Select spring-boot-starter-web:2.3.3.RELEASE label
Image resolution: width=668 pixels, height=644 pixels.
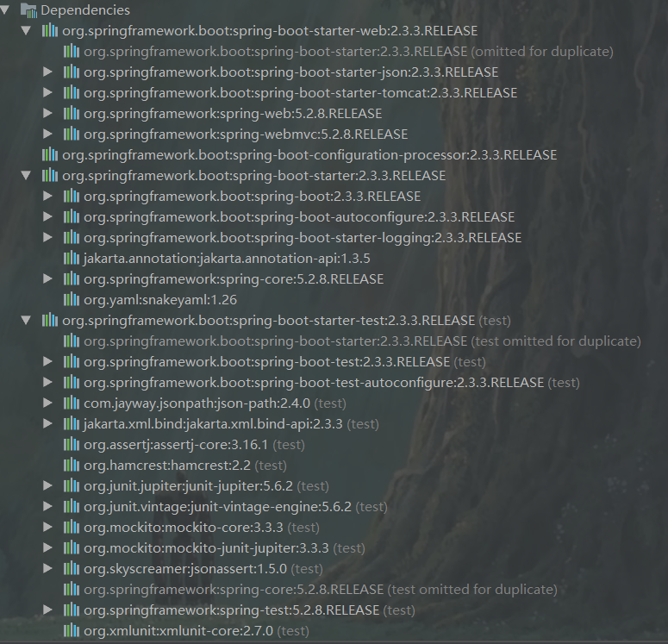click(x=270, y=31)
